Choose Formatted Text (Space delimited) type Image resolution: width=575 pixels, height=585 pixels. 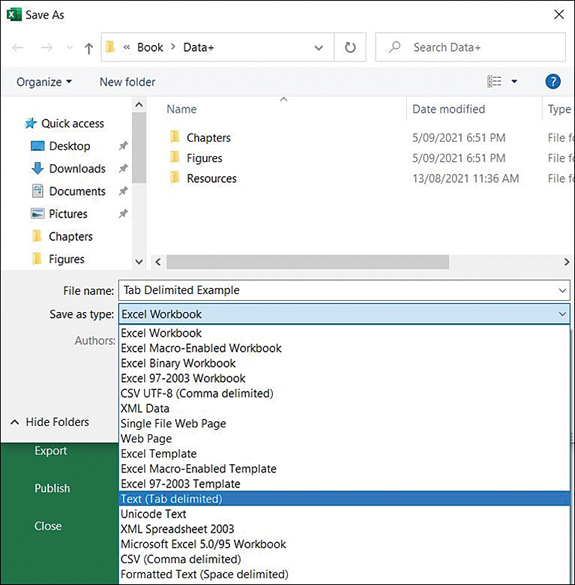coord(344,574)
